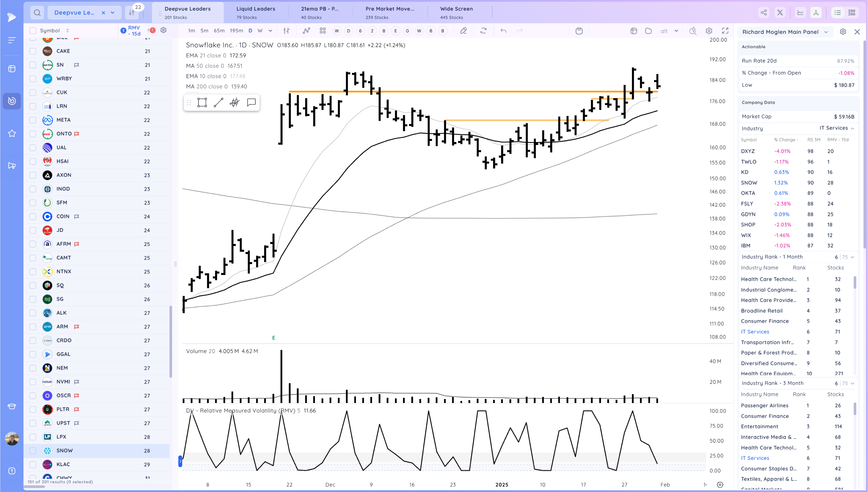Screen dimensions: 868x492
Task: Click the X (Twitter) share icon
Action: 780,13
